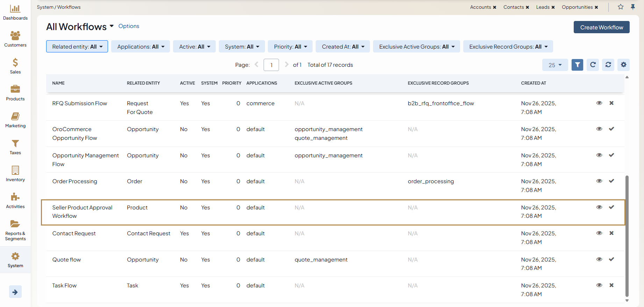
Task: Activate the Order Processing workflow
Action: coord(611,181)
